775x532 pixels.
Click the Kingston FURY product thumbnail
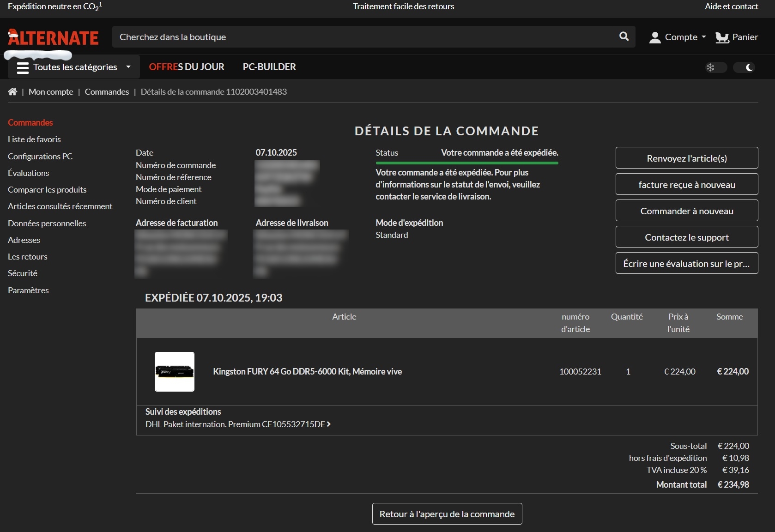175,372
